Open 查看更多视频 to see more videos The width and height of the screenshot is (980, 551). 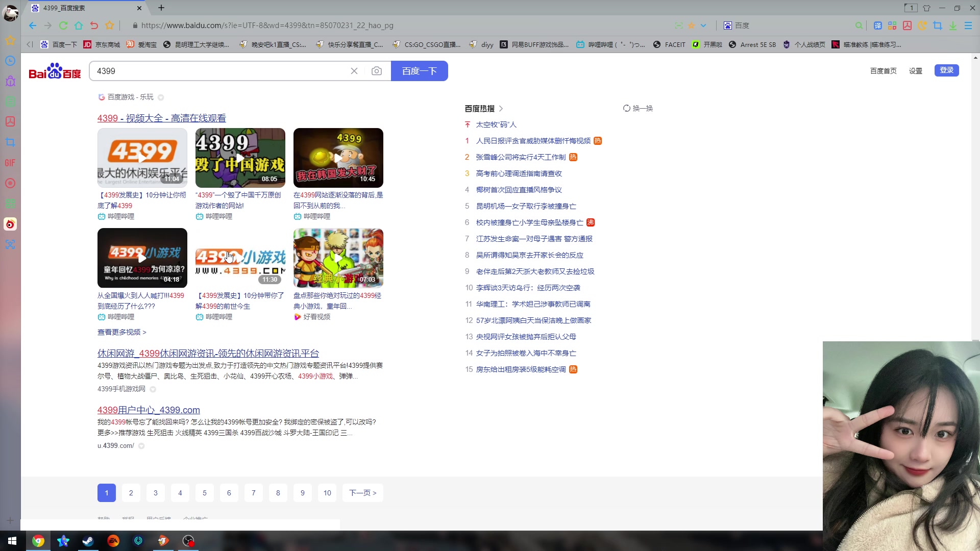click(122, 332)
